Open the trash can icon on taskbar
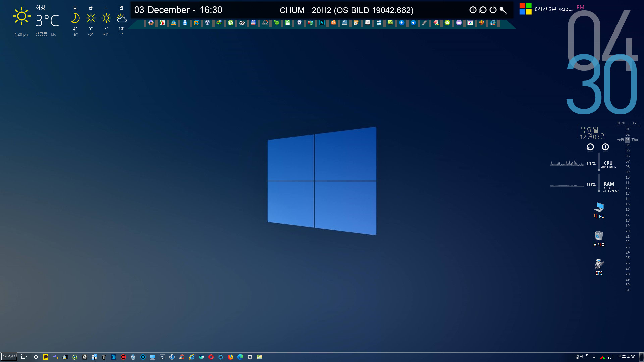This screenshot has width=644, height=362. [104, 357]
